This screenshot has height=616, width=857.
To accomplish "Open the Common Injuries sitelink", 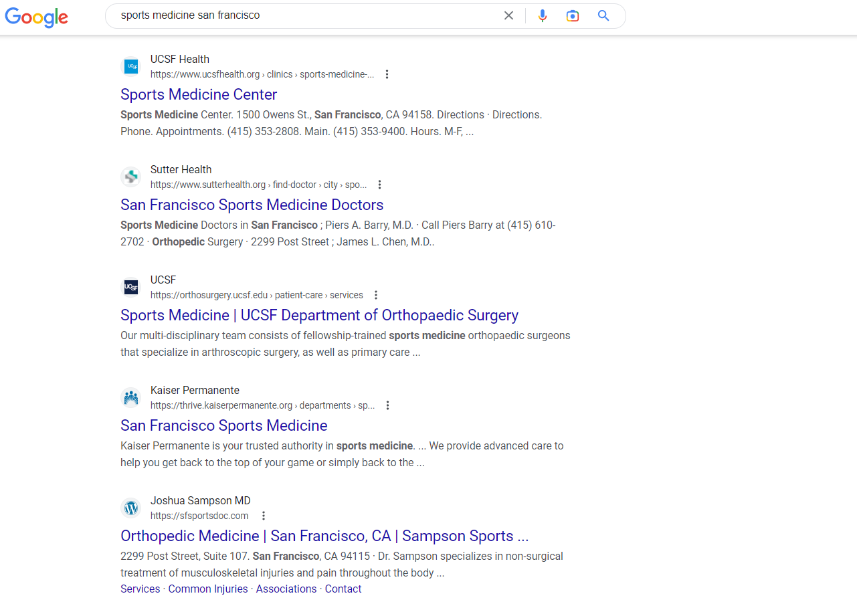I will pyautogui.click(x=208, y=589).
